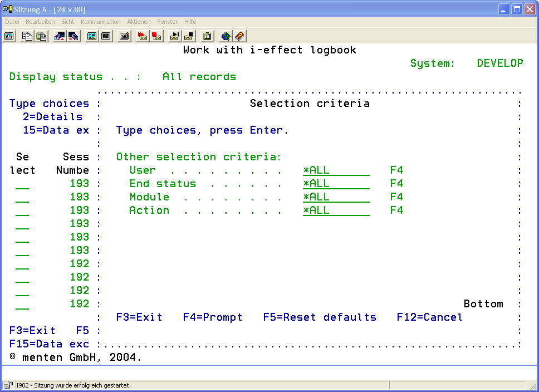Open the help index book icon
This screenshot has height=392, width=539.
(x=239, y=36)
